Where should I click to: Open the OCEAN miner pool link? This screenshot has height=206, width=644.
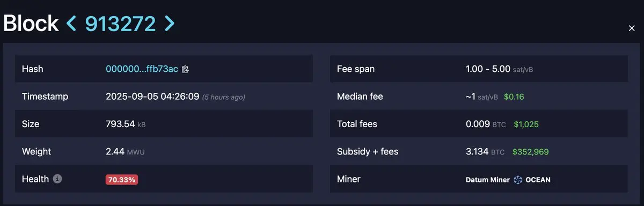tap(538, 180)
